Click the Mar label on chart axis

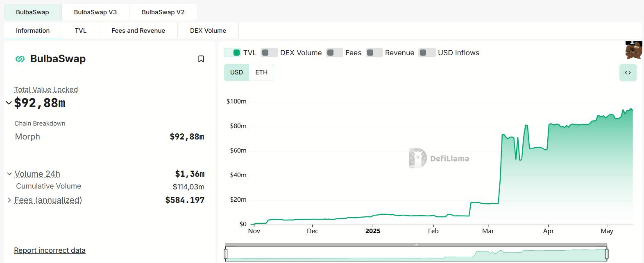(488, 231)
